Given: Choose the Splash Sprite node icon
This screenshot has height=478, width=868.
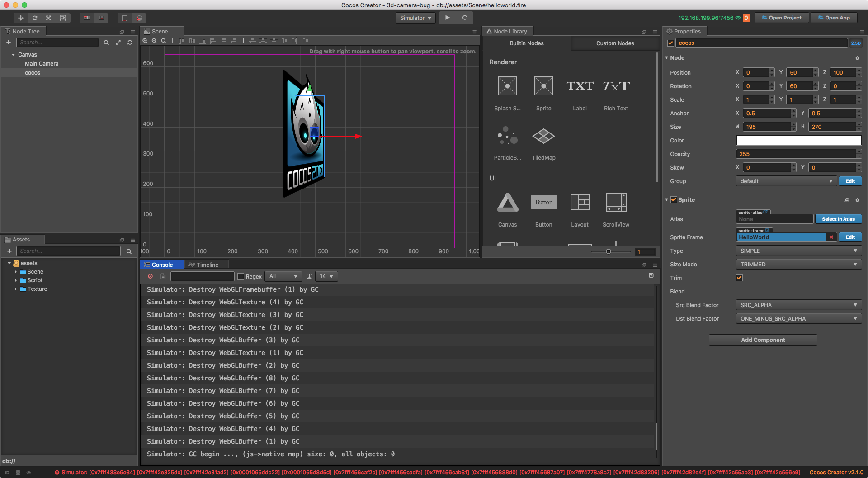Looking at the screenshot, I should pos(507,86).
